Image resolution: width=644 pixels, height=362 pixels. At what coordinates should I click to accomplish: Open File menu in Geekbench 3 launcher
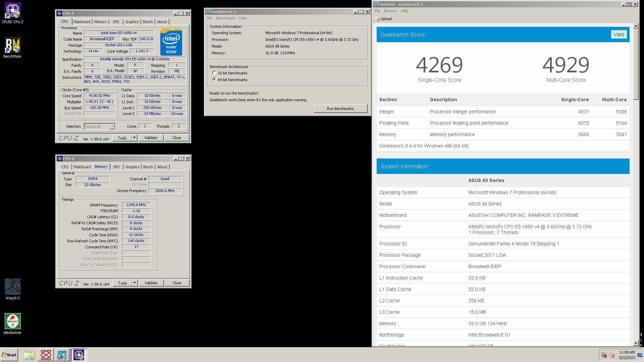(209, 18)
